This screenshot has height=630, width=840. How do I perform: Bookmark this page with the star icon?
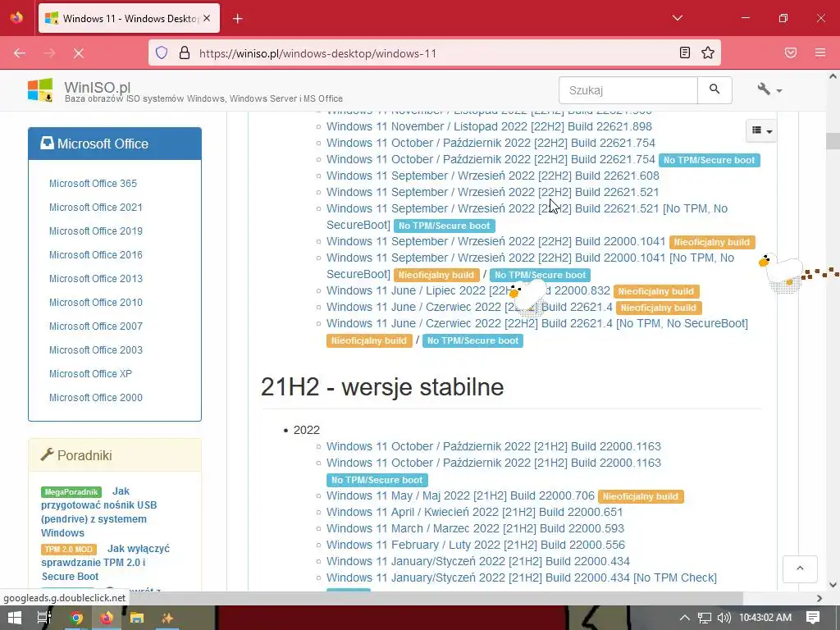pyautogui.click(x=708, y=52)
